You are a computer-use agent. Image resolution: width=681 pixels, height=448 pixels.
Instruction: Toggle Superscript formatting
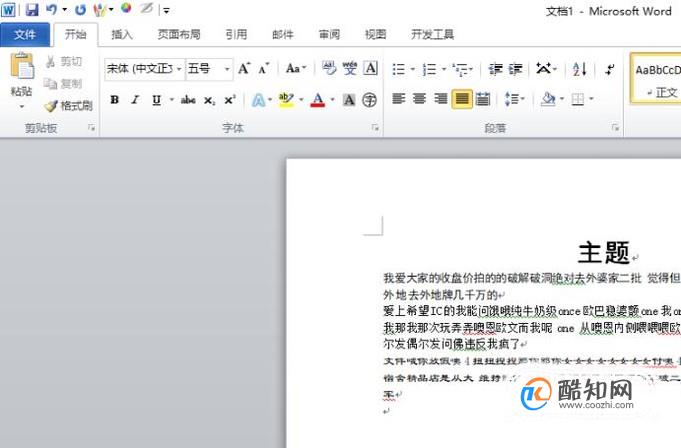point(230,100)
